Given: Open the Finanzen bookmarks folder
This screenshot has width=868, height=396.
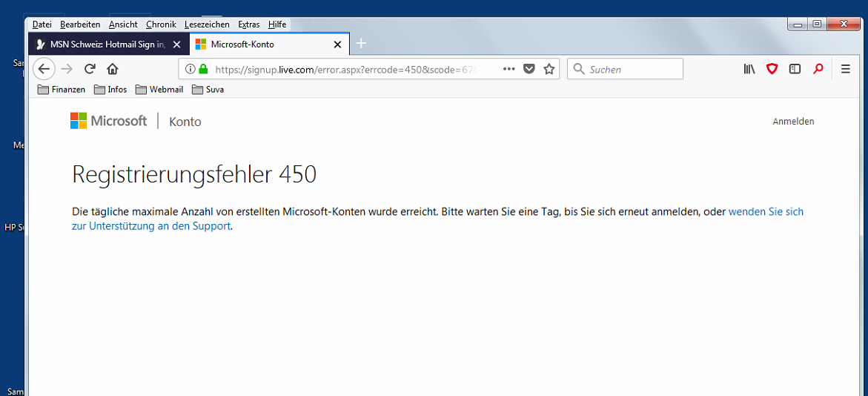Looking at the screenshot, I should point(62,89).
